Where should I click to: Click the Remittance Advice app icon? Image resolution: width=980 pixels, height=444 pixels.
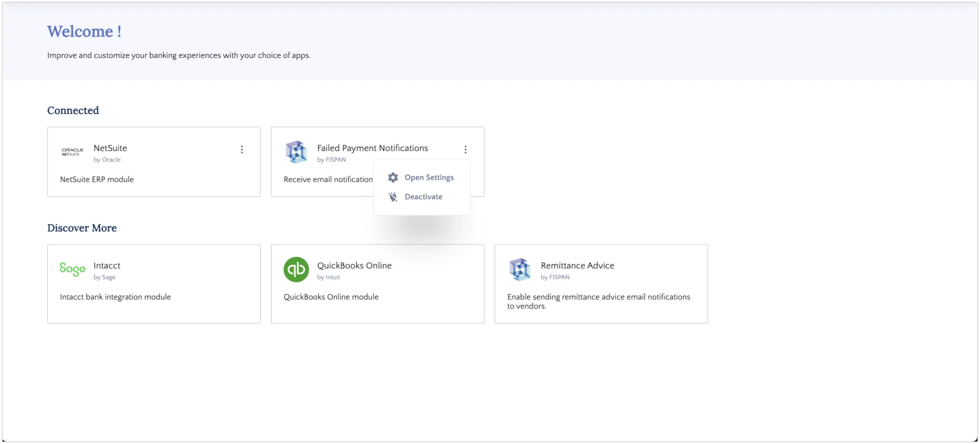(520, 270)
